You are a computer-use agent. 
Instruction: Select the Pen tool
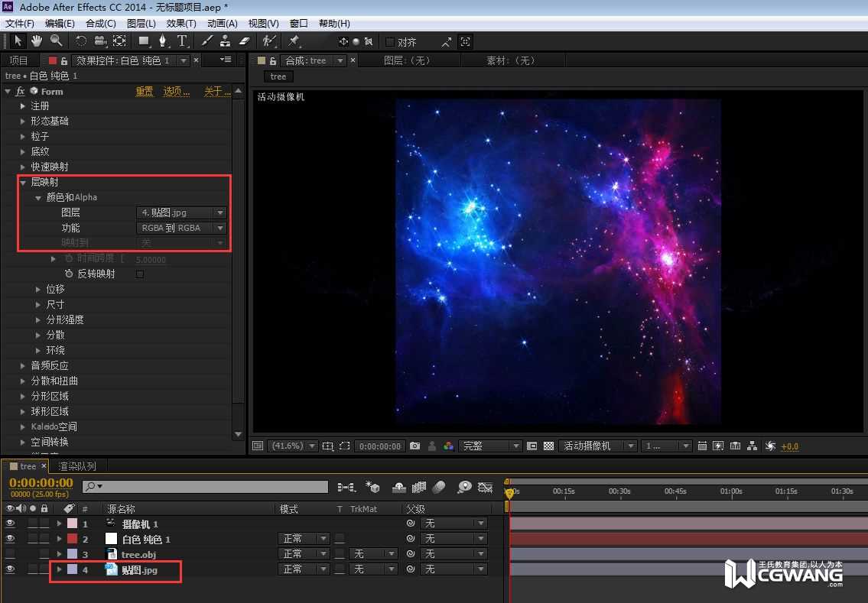[x=162, y=41]
